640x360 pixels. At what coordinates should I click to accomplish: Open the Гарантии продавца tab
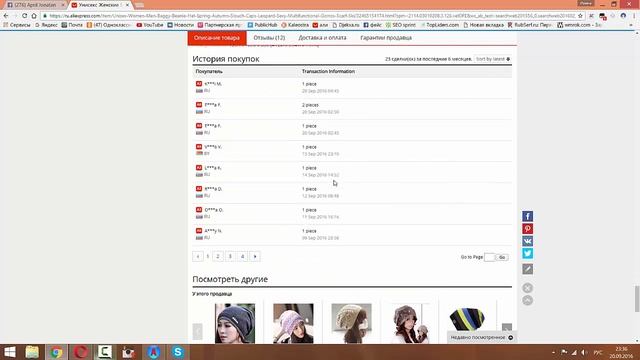pyautogui.click(x=386, y=38)
